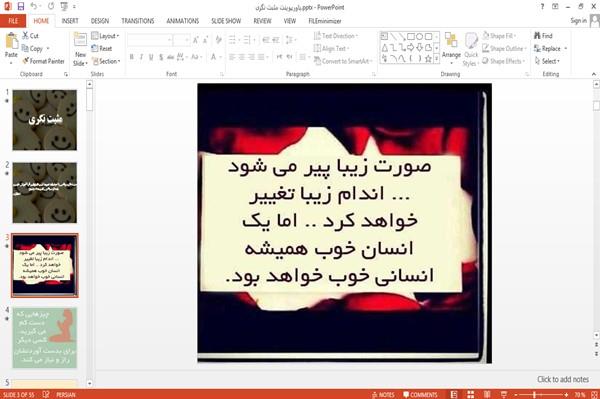
Task: Activate the Format Painter brush
Action: tap(43, 61)
